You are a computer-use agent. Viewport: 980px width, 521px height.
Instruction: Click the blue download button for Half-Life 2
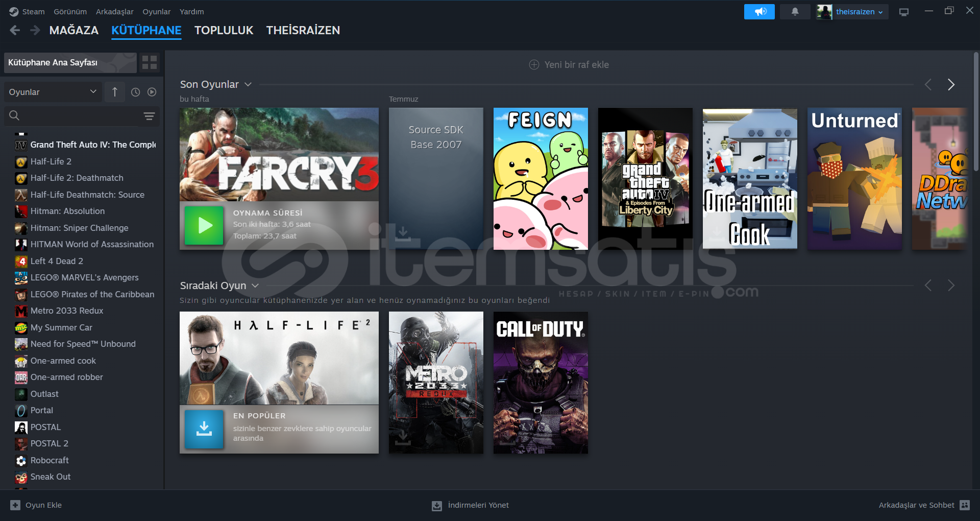click(x=204, y=429)
